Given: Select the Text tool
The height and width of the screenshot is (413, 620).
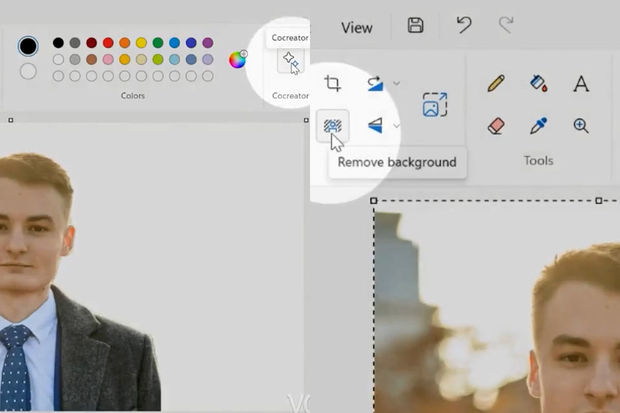Looking at the screenshot, I should (x=581, y=84).
